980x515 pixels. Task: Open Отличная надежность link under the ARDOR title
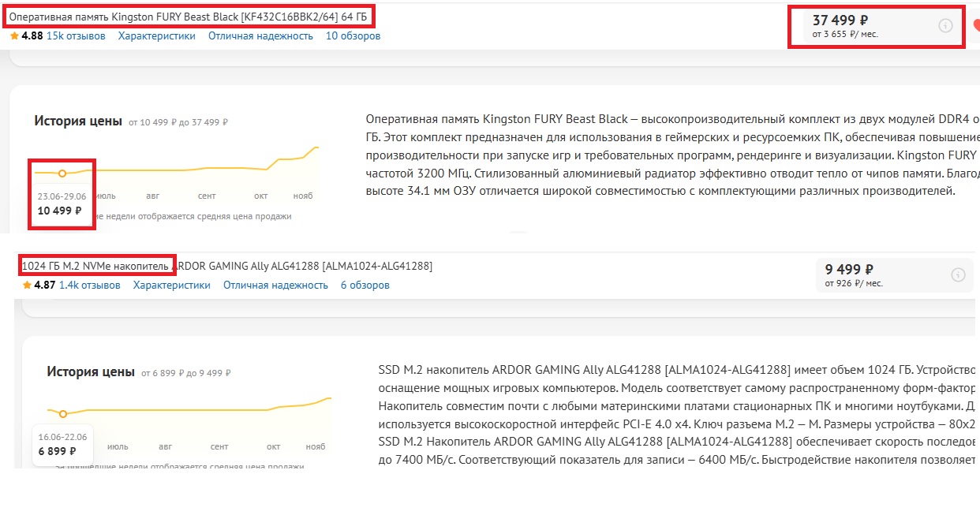275,285
